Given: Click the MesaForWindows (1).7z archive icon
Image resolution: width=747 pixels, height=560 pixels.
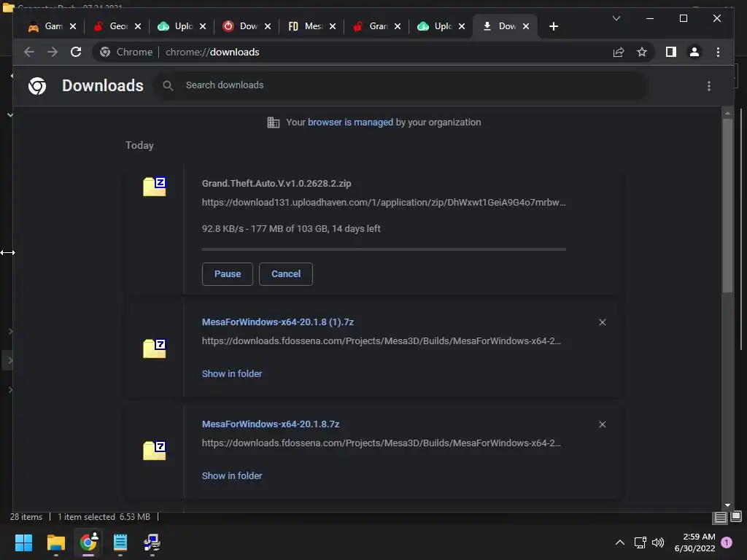Looking at the screenshot, I should point(155,348).
